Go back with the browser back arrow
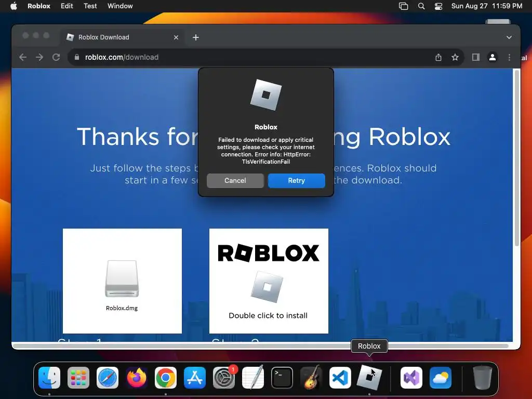Image resolution: width=532 pixels, height=399 pixels. (23, 57)
